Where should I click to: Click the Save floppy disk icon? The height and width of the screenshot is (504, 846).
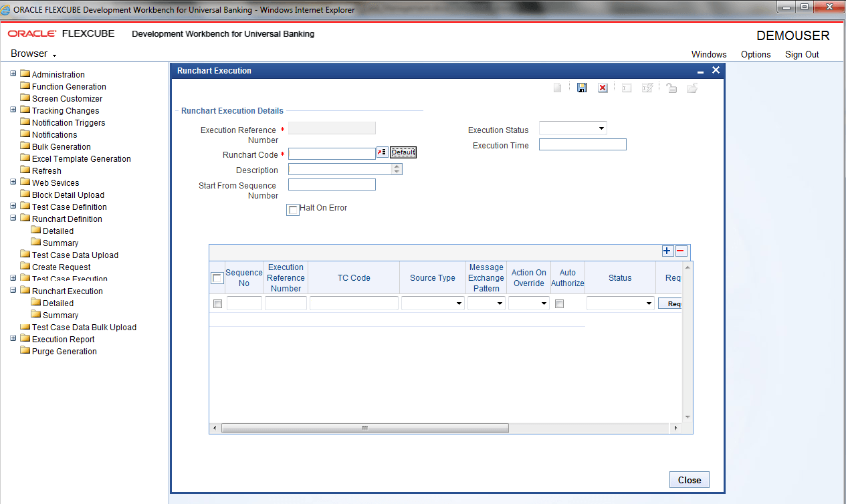(582, 88)
